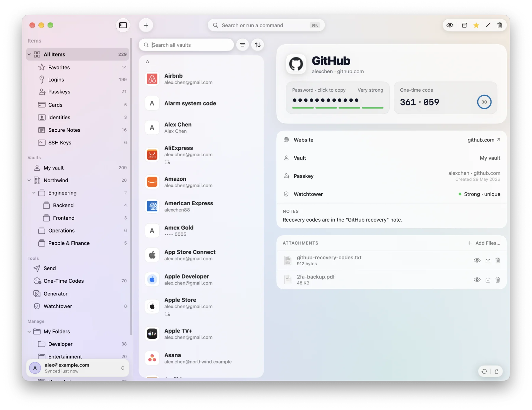This screenshot has height=410, width=532.
Task: Collapse the Engineering collection
Action: point(34,193)
